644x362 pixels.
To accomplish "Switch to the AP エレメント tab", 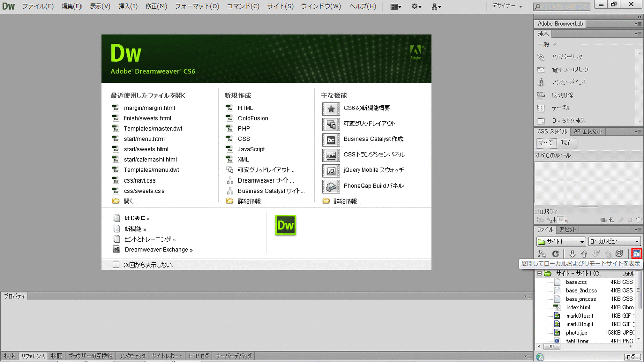I will (x=589, y=132).
